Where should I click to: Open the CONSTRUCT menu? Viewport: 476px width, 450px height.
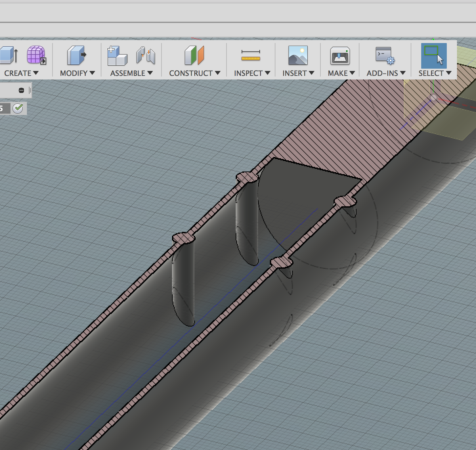(x=194, y=73)
